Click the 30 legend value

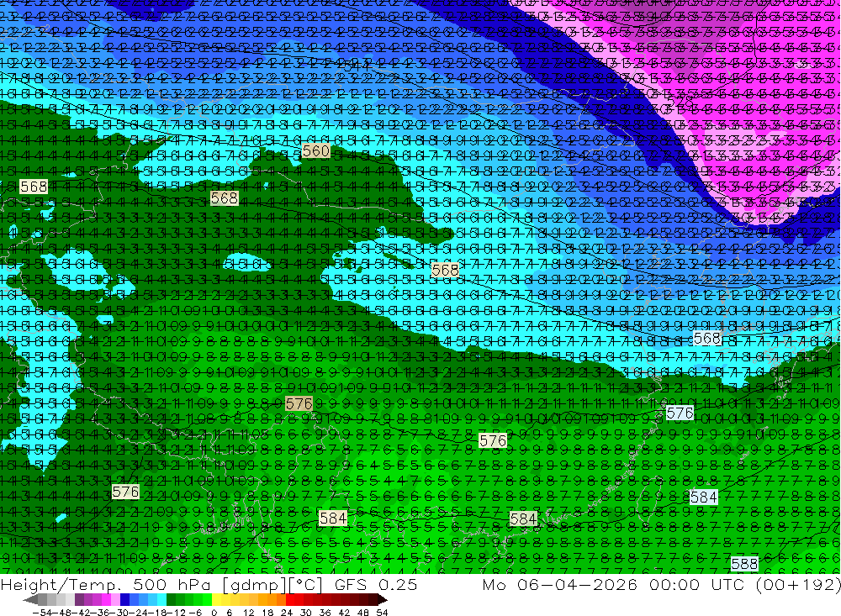tap(306, 613)
